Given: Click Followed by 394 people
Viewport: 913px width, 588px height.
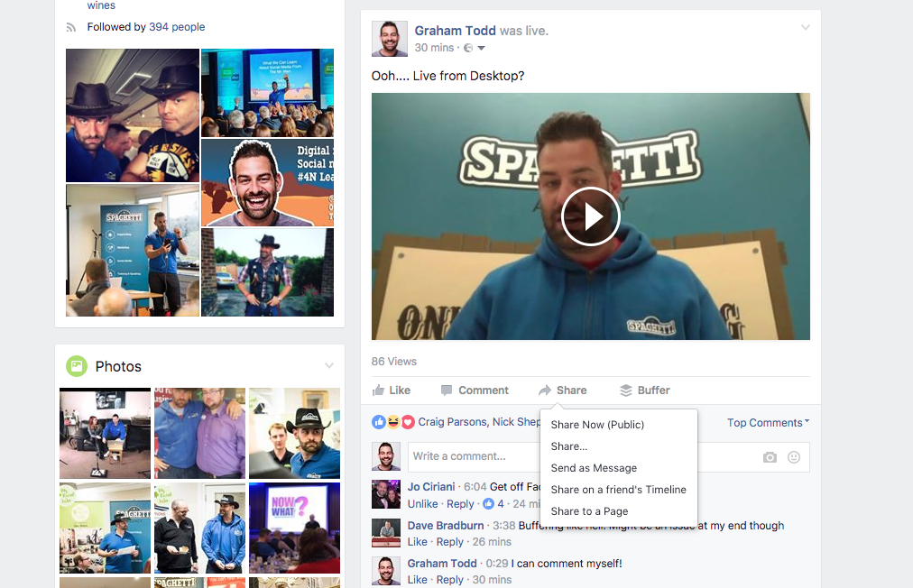Looking at the screenshot, I should point(146,27).
